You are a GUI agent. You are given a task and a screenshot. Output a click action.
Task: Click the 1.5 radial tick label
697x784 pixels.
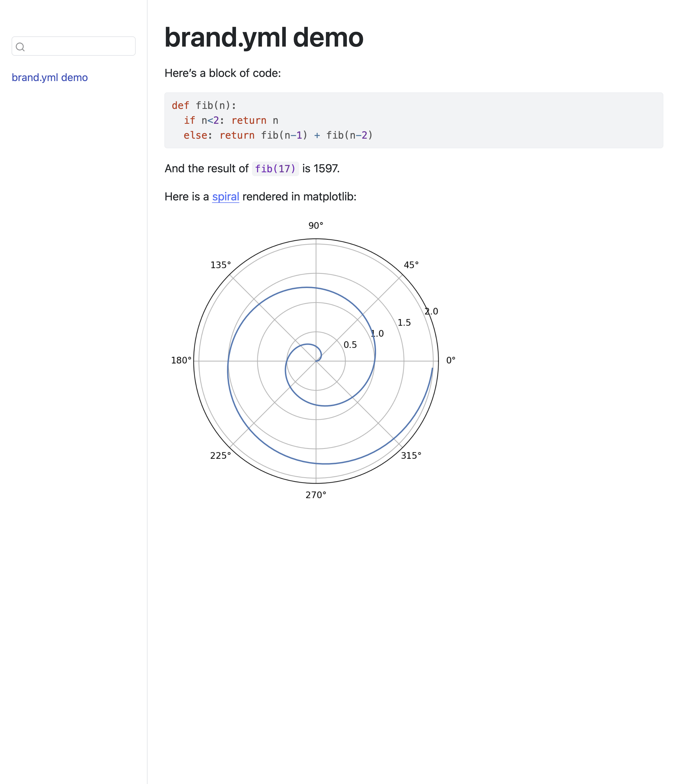(x=404, y=323)
